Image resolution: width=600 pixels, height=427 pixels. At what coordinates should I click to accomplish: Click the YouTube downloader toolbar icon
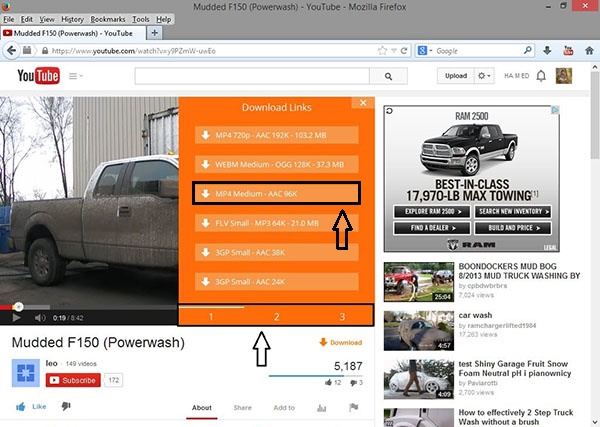click(568, 51)
